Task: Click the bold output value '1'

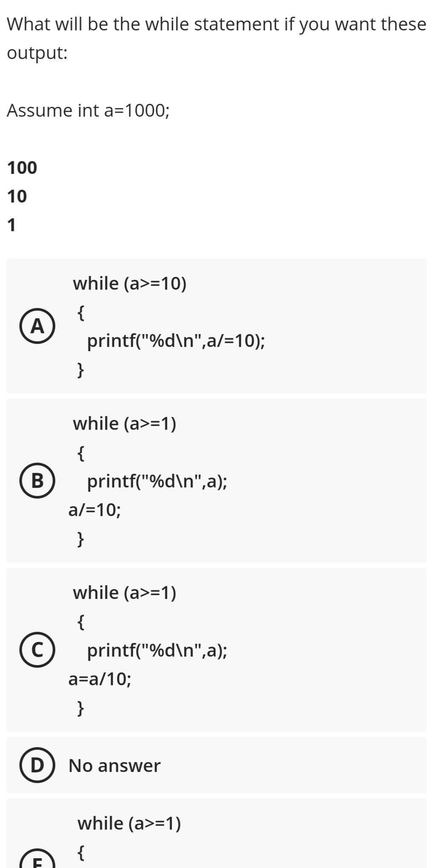Action: (12, 224)
